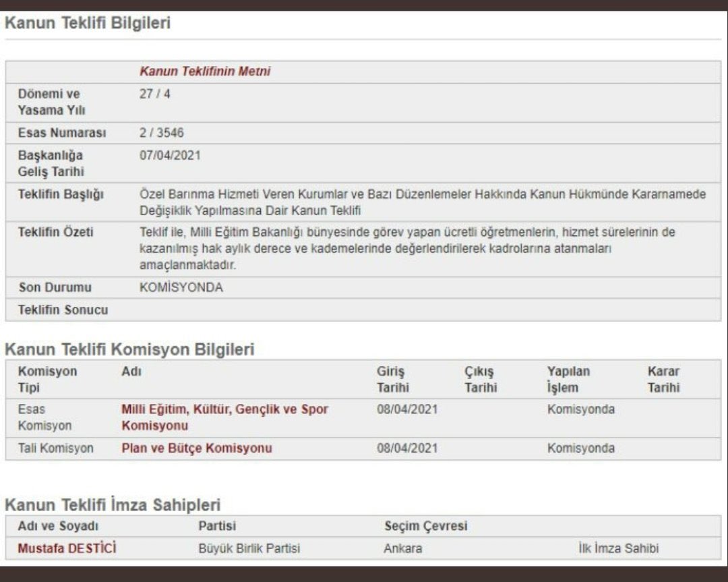Click the Teklifin Özeti label

[x=56, y=232]
